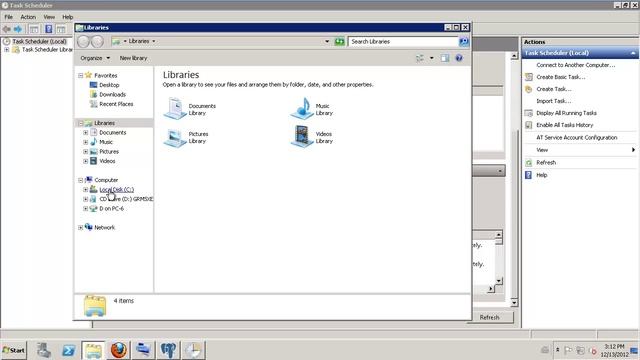The width and height of the screenshot is (640, 360).
Task: Expand the Local Disk (C:) node
Action: tap(86, 189)
